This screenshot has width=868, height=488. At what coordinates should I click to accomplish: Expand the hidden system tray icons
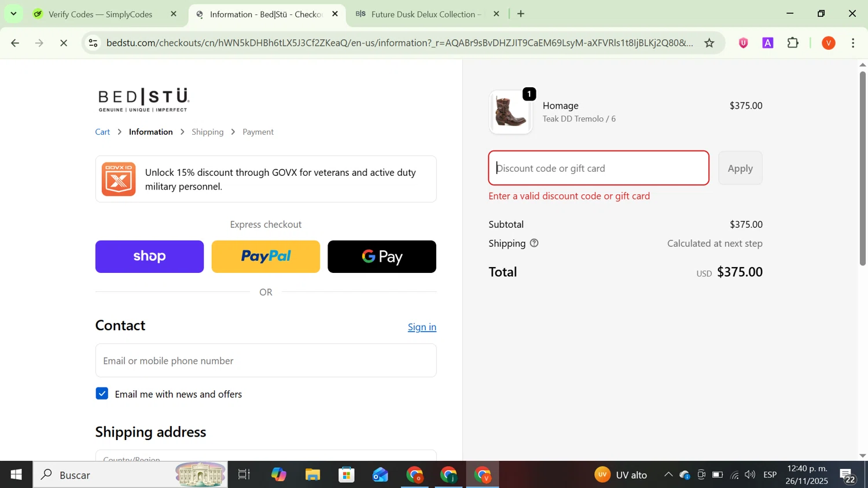tap(668, 475)
